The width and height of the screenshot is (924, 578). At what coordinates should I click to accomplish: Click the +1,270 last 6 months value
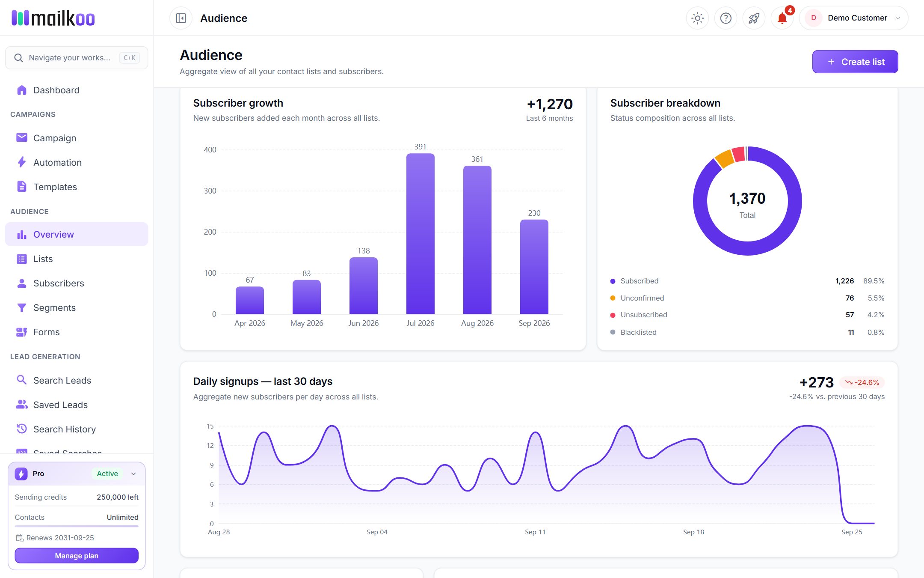(550, 104)
